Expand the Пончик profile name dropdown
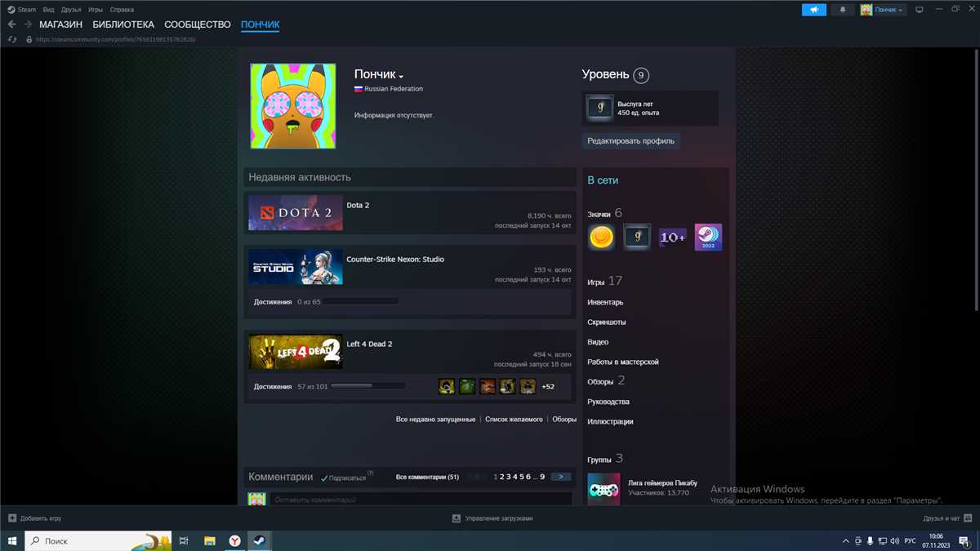Image resolution: width=980 pixels, height=551 pixels. coord(401,76)
